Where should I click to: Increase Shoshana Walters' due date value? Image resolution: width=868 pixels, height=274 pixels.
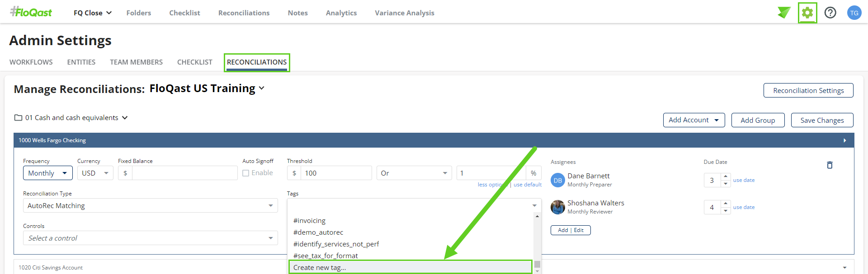pos(726,204)
